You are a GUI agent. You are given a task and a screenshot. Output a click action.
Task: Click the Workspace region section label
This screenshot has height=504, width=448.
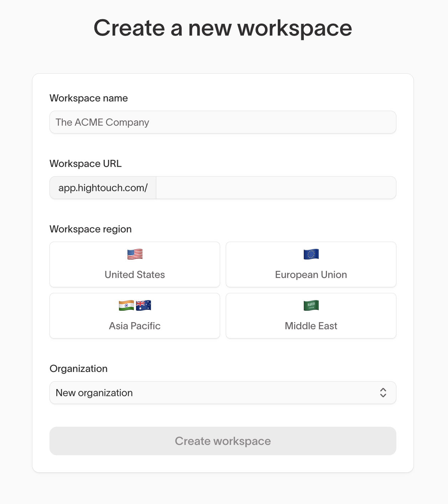coord(90,229)
